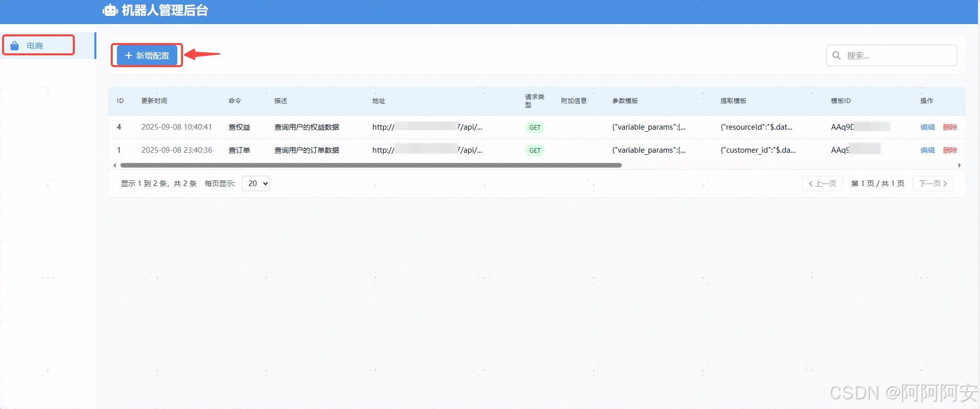Screen dimensions: 980x409
Task: Click the 查询用户的权益数据 description cell
Action: (x=307, y=127)
